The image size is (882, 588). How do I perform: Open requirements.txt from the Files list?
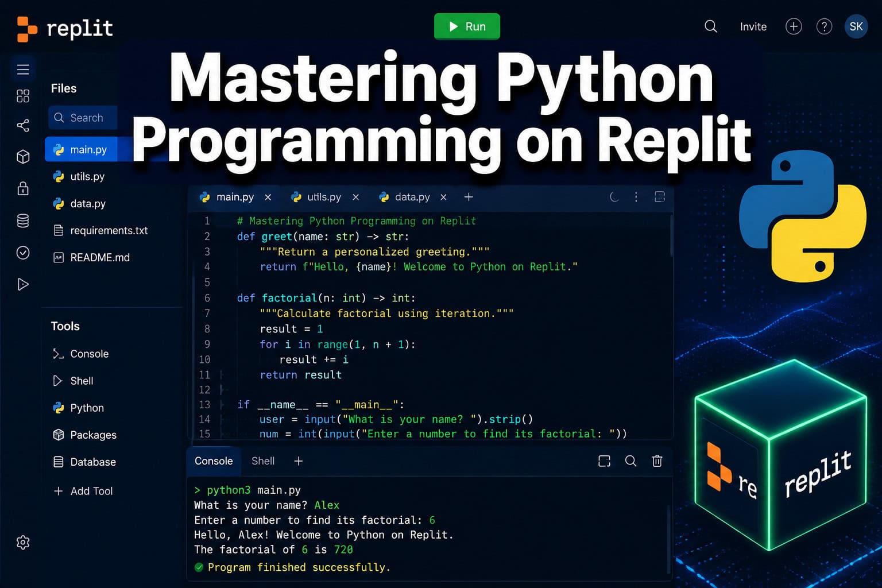coord(100,230)
